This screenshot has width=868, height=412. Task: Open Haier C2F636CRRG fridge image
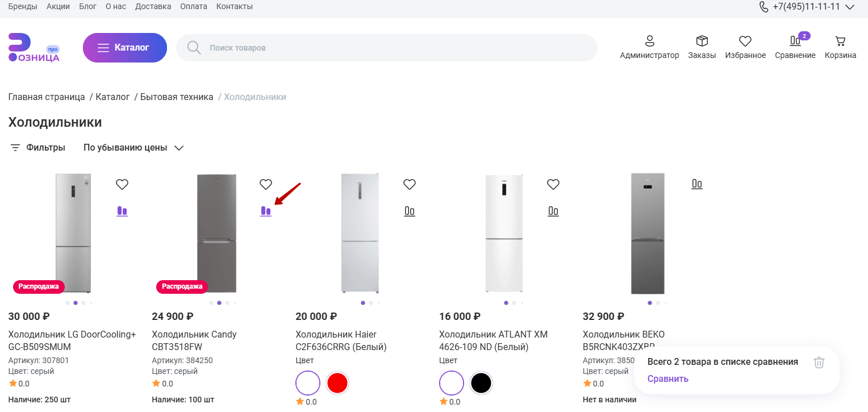pyautogui.click(x=360, y=233)
